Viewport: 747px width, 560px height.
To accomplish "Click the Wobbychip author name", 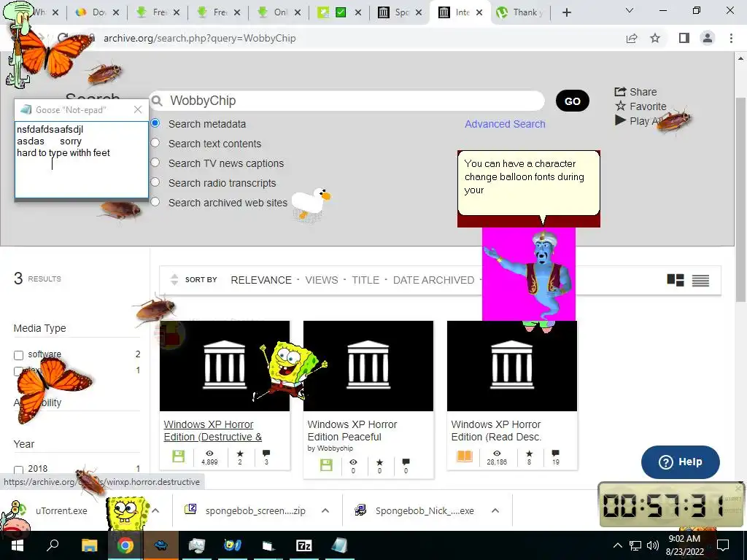I will click(335, 448).
